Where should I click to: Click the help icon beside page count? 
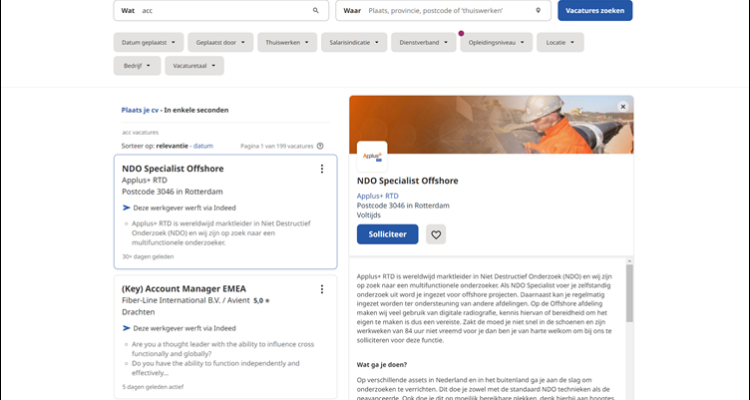tap(320, 146)
